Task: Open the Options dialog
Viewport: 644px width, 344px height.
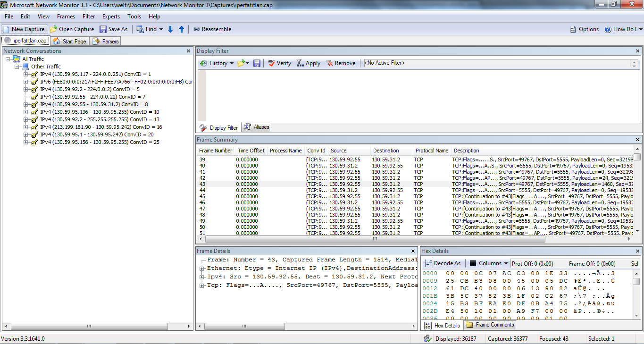Action: [585, 29]
